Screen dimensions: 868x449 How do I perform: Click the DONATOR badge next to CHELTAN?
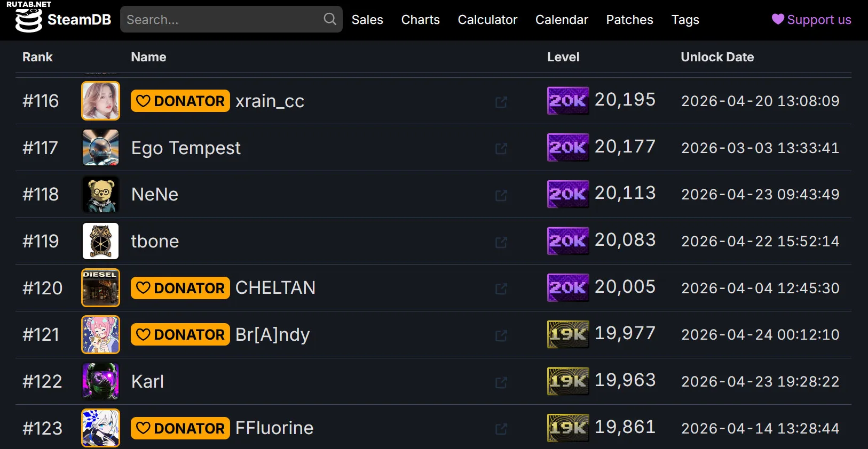pyautogui.click(x=180, y=288)
